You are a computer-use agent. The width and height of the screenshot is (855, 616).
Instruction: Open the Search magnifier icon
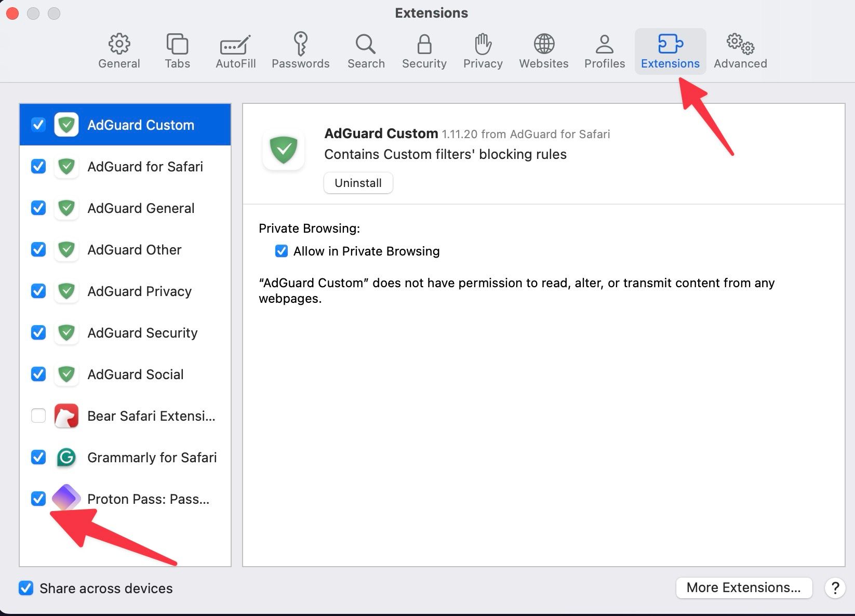(366, 44)
